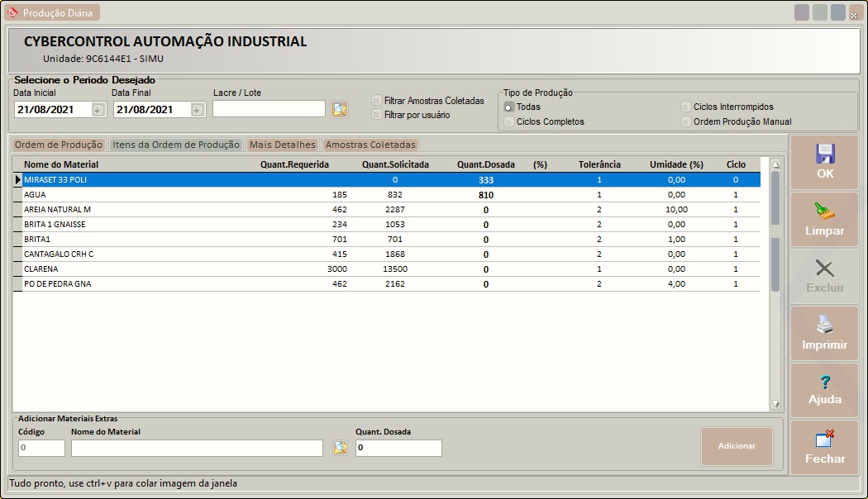Click the search icon beside Lacre / Lote field
Screen dimensions: 868x499
339,109
